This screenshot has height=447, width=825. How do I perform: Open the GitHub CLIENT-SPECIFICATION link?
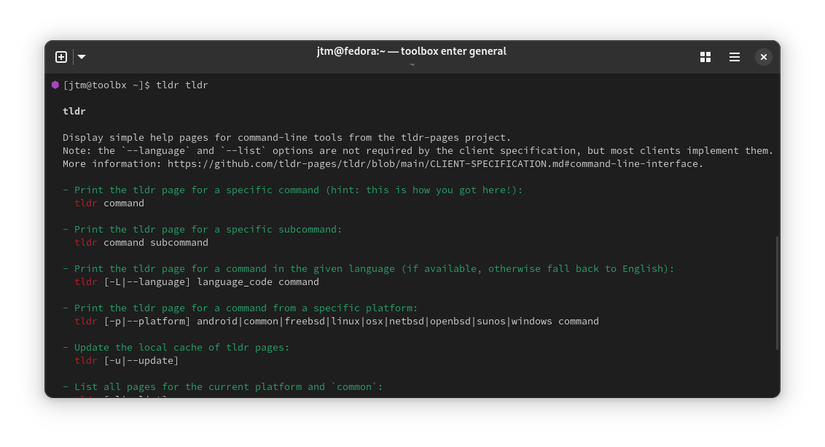coord(435,163)
